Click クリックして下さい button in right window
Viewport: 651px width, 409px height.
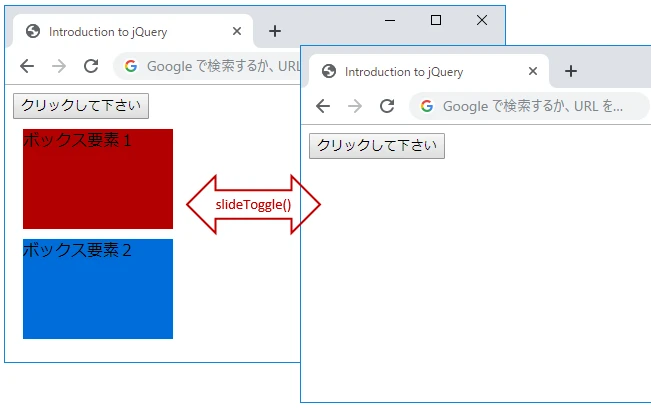377,146
